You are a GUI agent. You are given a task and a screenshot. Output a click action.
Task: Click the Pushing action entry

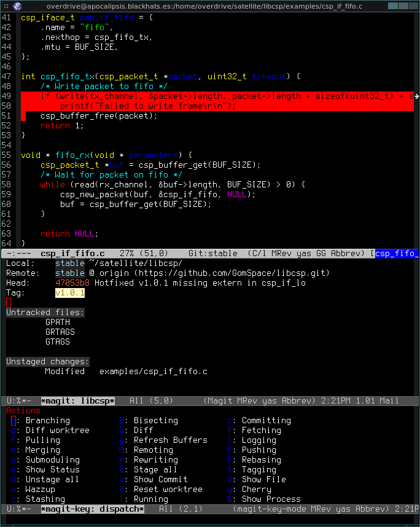[x=259, y=450]
